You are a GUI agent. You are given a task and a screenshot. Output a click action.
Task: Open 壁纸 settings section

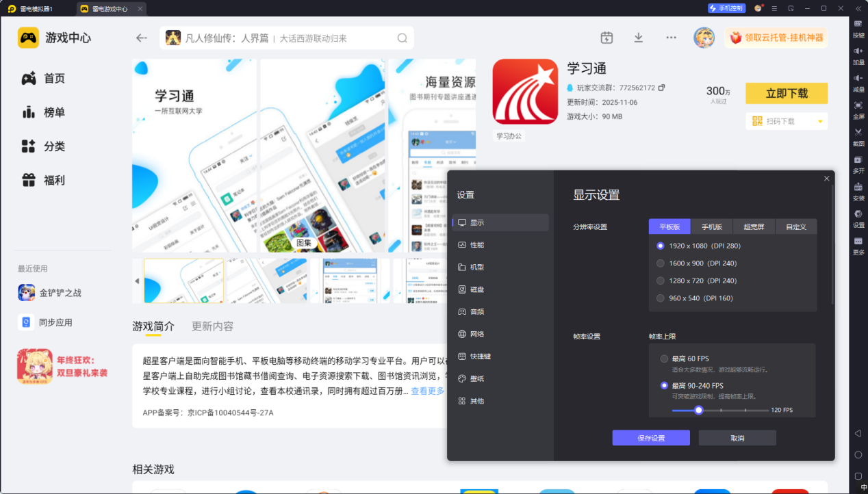pyautogui.click(x=500, y=378)
